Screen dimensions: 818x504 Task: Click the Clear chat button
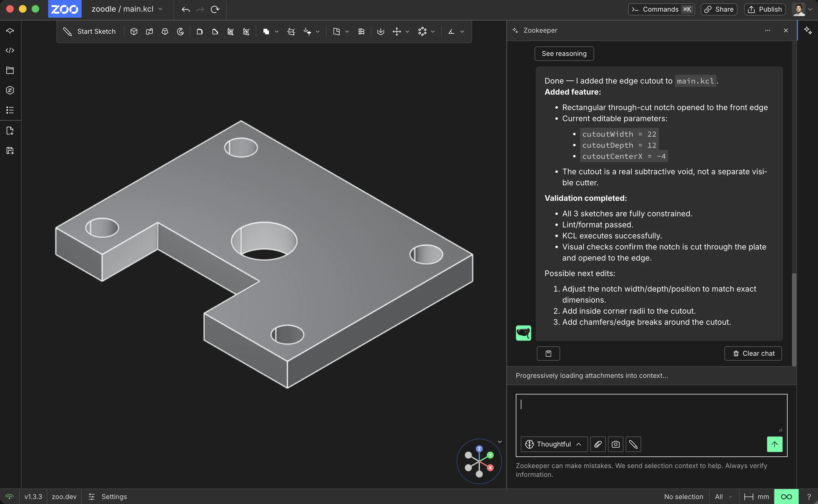[x=753, y=353]
